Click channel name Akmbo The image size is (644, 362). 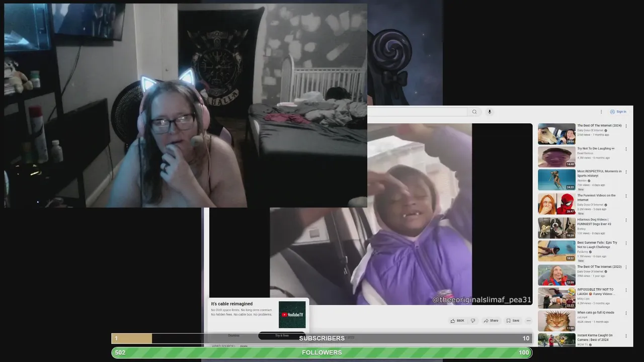[x=582, y=180]
